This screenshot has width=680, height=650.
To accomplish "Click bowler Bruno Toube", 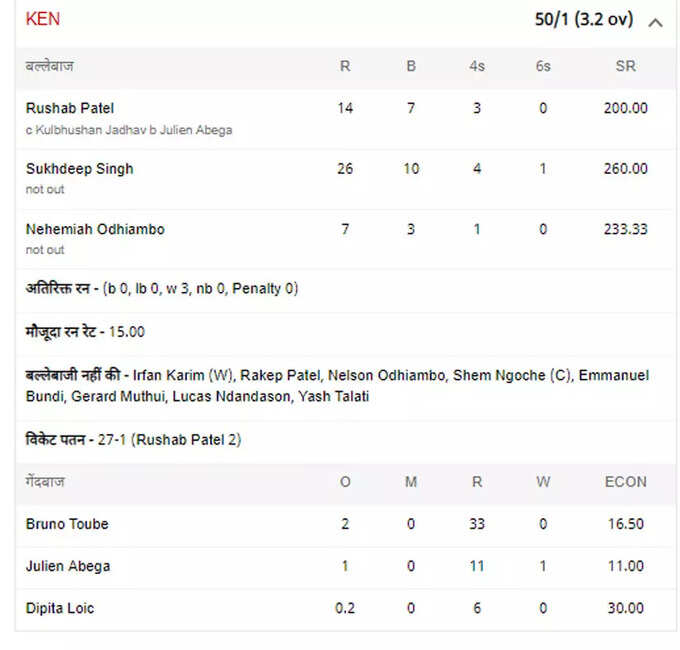I will pos(67,524).
